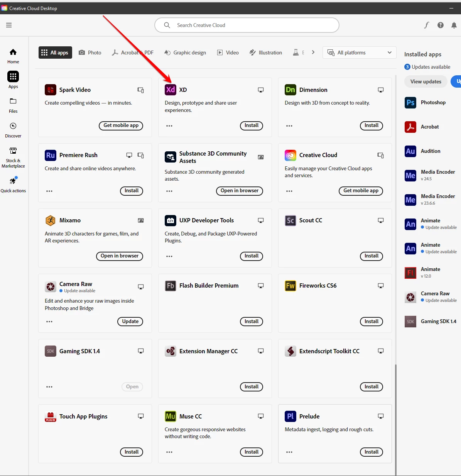Screen dimensions: 461x476
Task: Click the Spark Video app icon
Action: click(51, 90)
